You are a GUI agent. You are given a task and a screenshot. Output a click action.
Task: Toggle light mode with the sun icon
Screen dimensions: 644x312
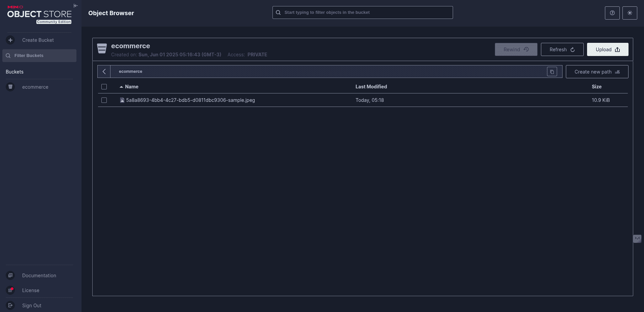(x=630, y=13)
